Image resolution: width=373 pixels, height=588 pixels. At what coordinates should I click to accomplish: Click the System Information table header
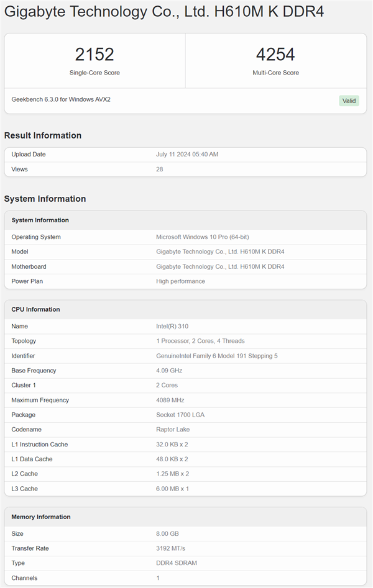(40, 220)
